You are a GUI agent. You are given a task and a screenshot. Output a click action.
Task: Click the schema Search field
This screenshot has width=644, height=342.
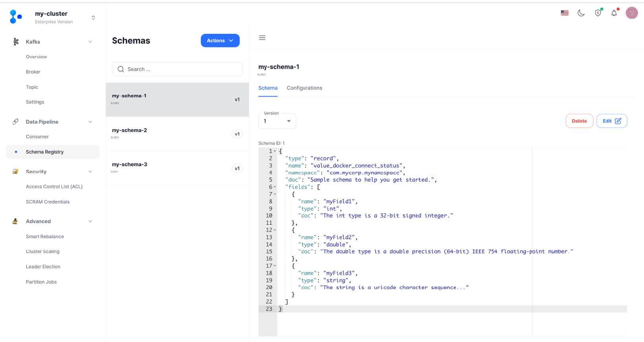[177, 69]
